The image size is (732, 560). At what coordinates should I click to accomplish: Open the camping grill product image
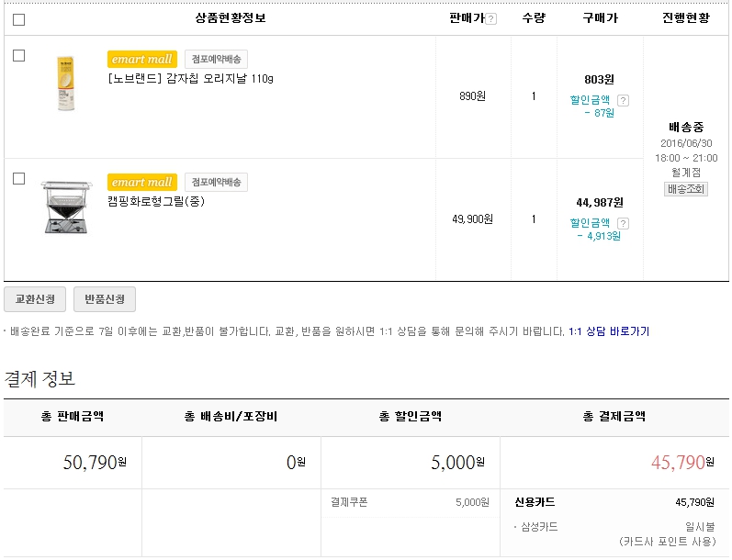[66, 207]
